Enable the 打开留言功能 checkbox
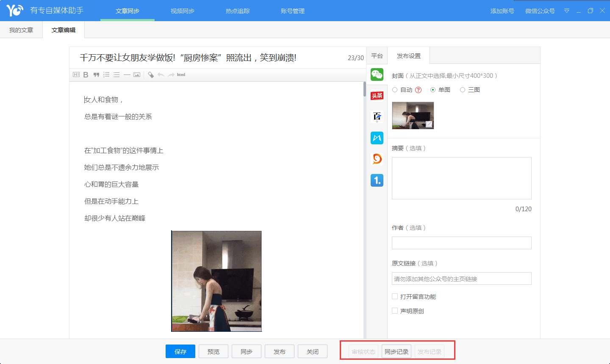Viewport: 610px width, 364px height. [395, 297]
